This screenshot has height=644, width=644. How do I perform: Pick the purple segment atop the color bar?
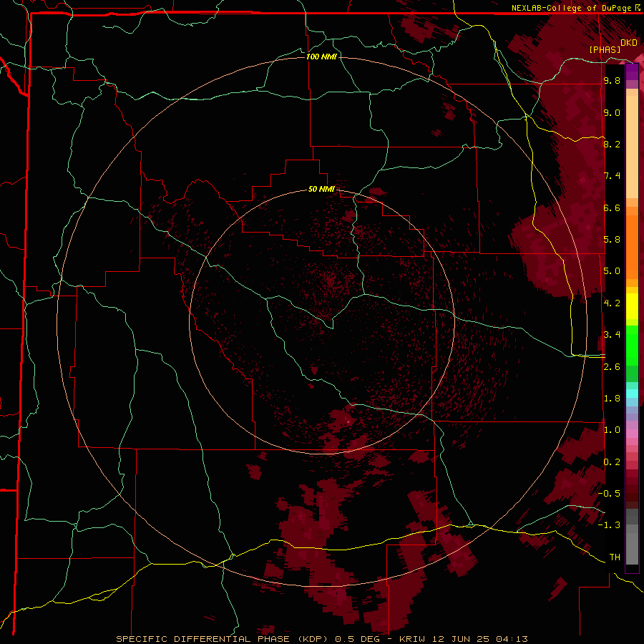(632, 72)
